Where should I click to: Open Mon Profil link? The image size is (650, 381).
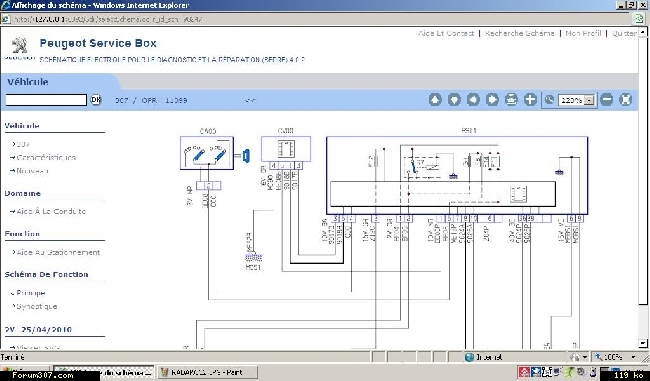point(583,33)
